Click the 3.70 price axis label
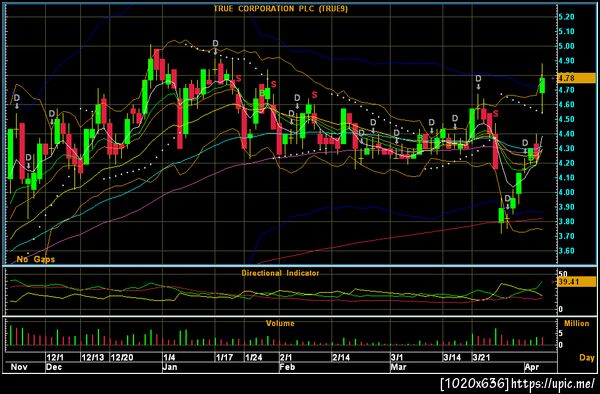Screen dimensions: 600x394 [566, 236]
